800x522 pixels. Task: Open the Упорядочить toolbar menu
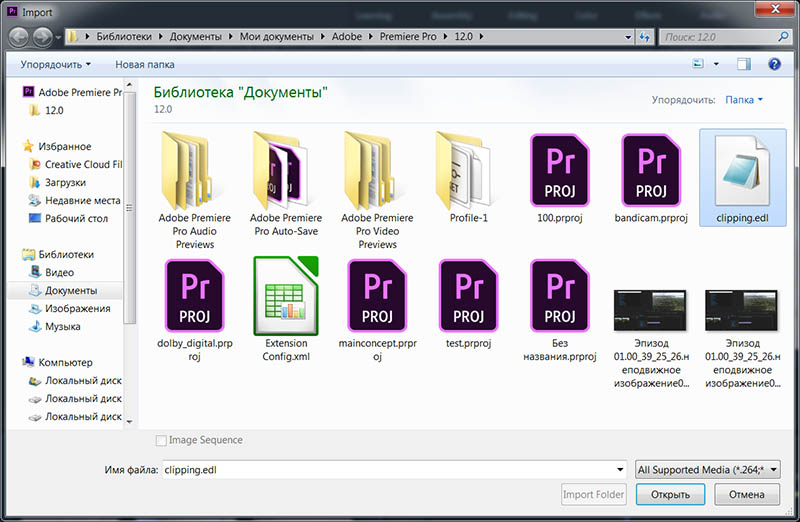(x=55, y=64)
